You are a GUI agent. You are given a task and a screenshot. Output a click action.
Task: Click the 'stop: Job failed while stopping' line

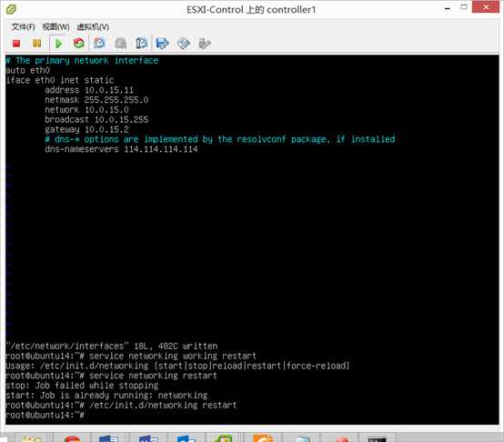click(x=82, y=385)
